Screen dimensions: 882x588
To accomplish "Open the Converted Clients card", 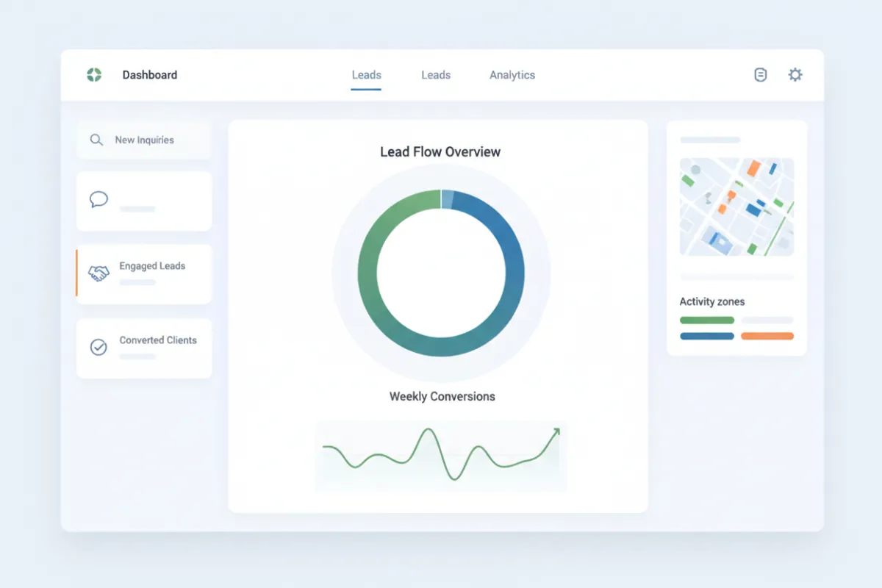I will [x=144, y=348].
